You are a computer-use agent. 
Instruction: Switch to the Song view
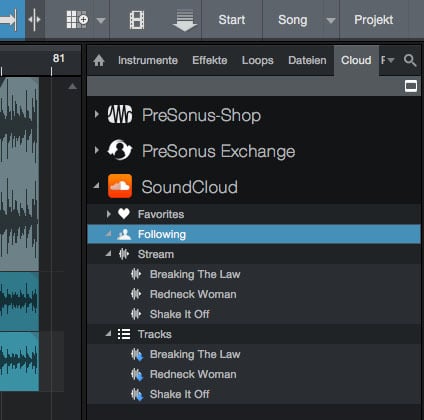click(292, 20)
